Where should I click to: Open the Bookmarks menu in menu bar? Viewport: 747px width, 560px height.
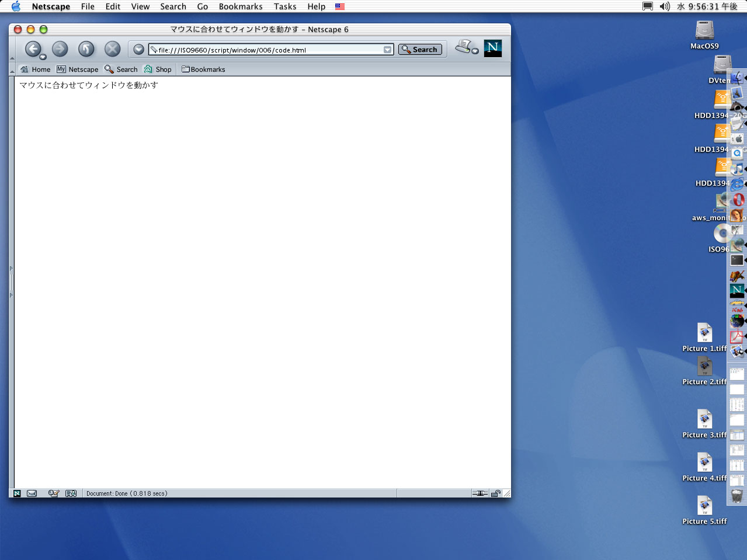tap(241, 6)
